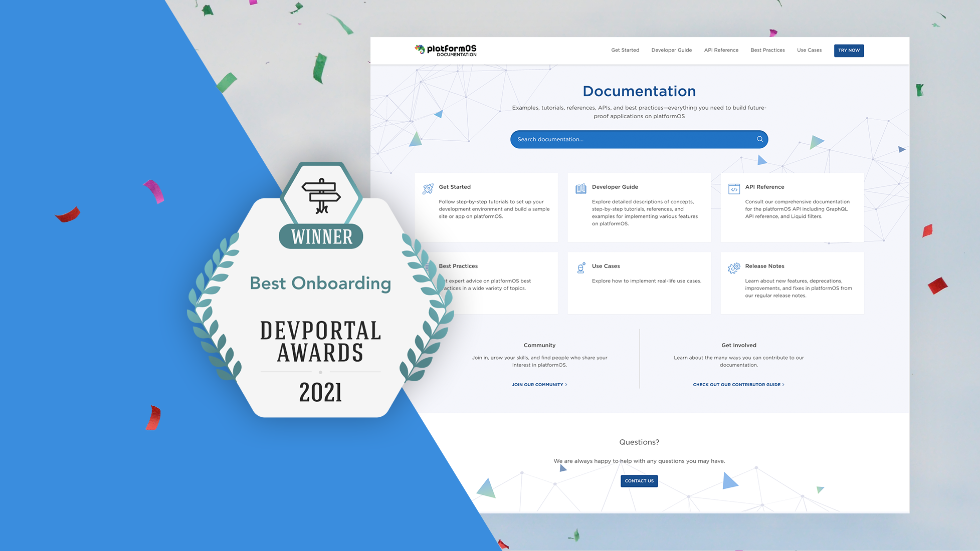Open the Best Practices card title
The image size is (980, 551).
coord(458,266)
